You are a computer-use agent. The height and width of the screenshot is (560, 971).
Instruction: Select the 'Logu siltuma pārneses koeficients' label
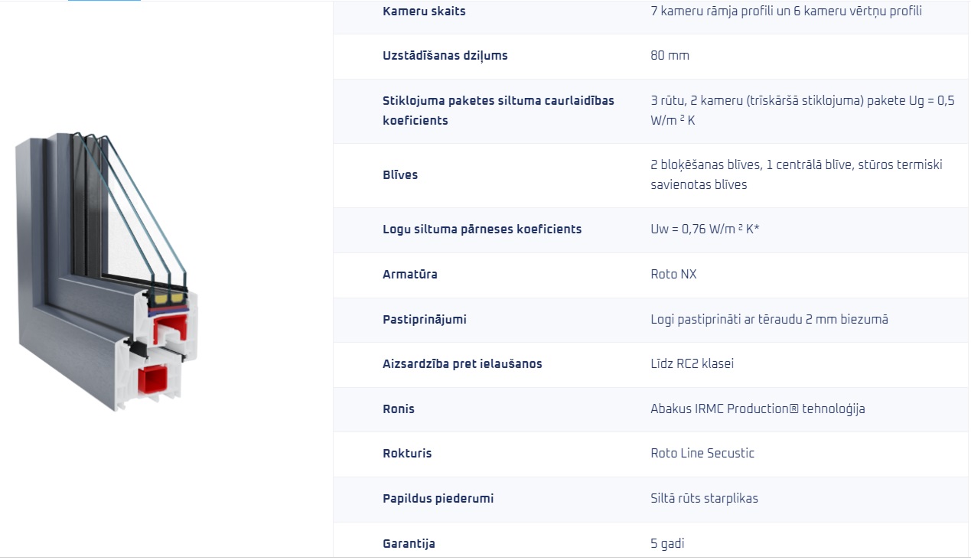coord(482,230)
